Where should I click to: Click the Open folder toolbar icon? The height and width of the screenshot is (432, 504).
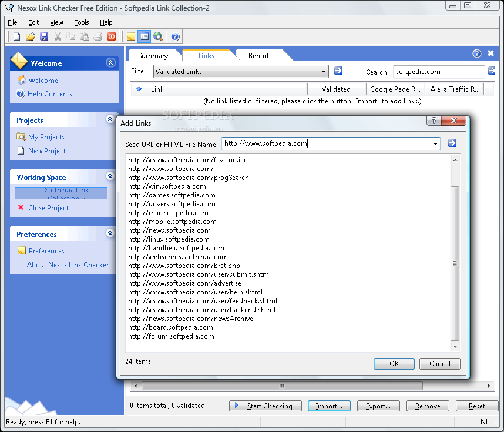coord(30,36)
